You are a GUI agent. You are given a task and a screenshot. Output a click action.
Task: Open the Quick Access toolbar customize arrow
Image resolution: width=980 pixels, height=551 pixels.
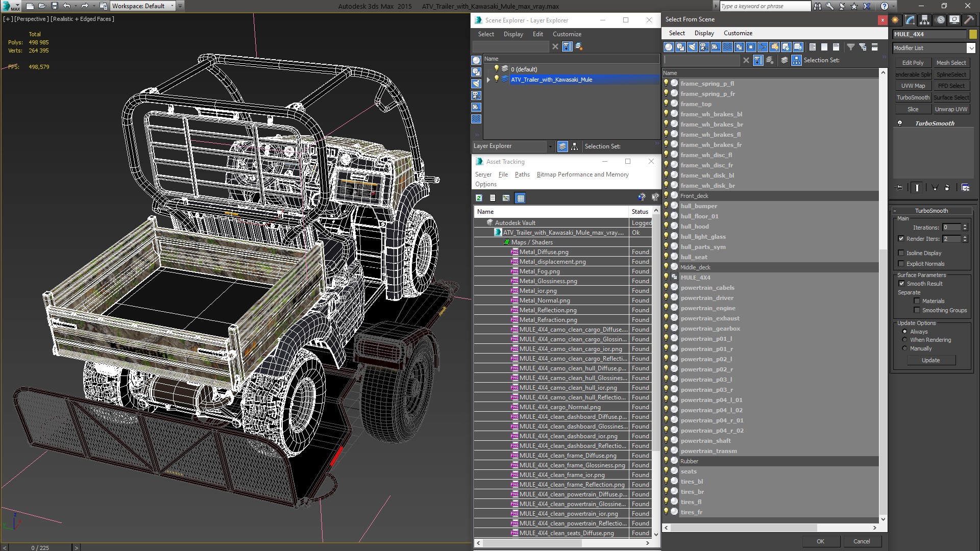[180, 6]
